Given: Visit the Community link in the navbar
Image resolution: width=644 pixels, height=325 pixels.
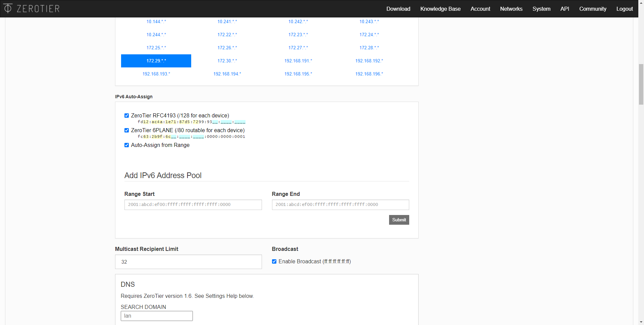Looking at the screenshot, I should point(593,9).
